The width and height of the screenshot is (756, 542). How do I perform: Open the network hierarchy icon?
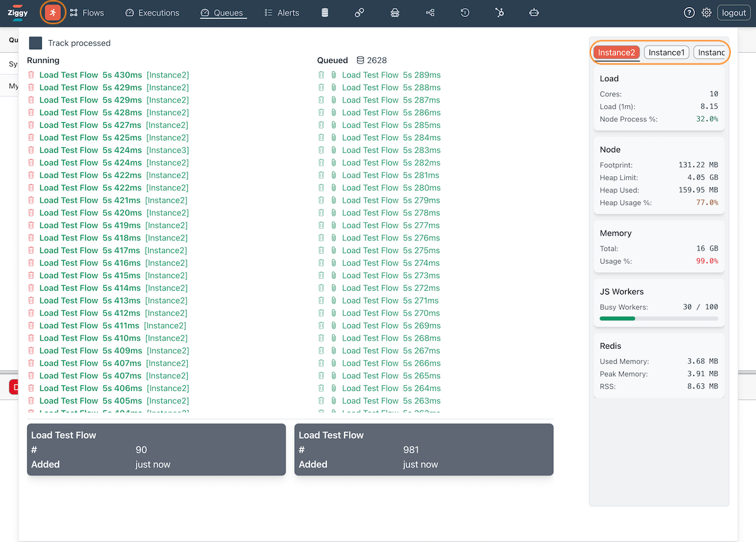(430, 12)
